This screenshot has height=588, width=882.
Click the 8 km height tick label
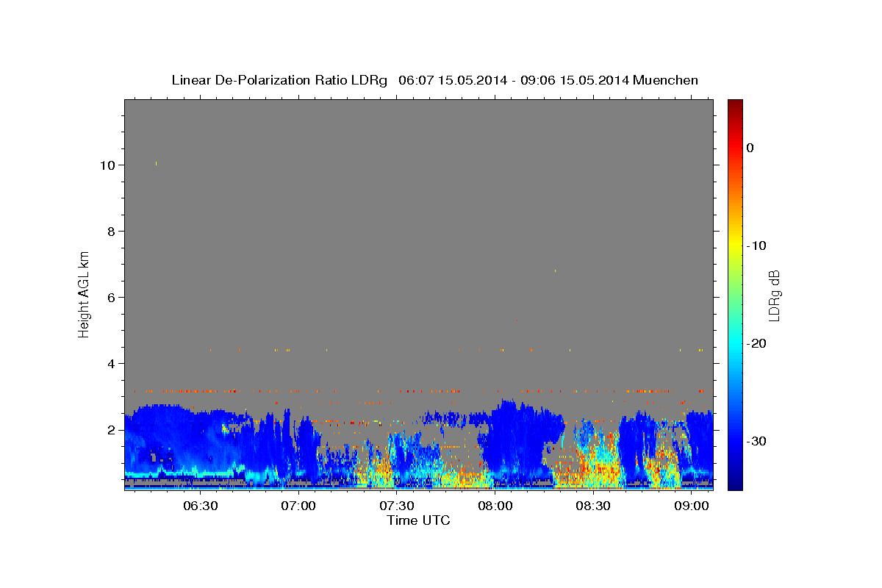(111, 232)
